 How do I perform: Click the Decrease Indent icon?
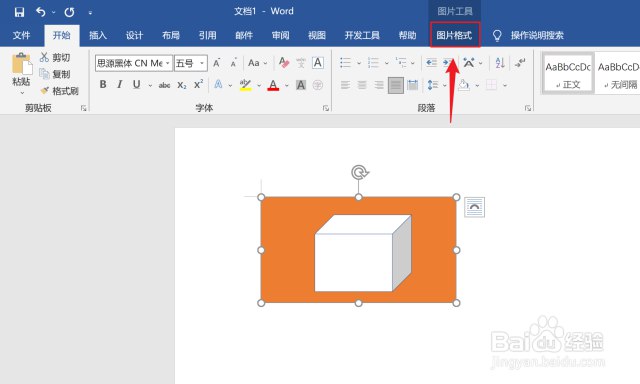(x=431, y=63)
